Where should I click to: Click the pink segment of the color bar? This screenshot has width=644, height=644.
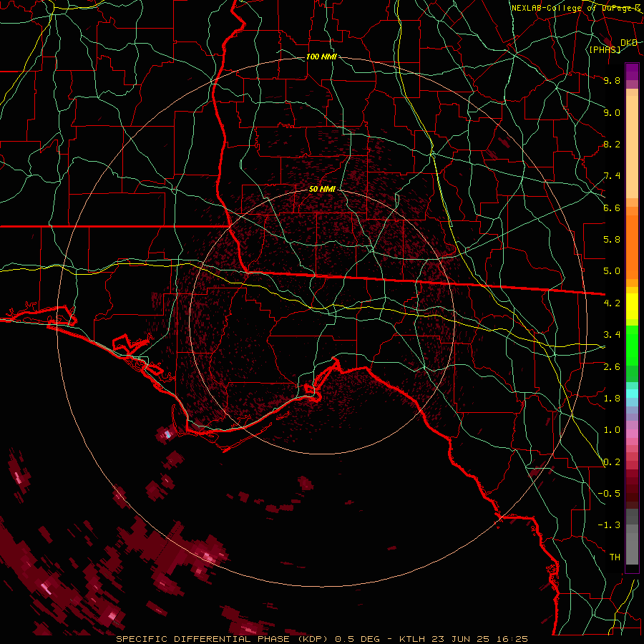click(x=632, y=434)
